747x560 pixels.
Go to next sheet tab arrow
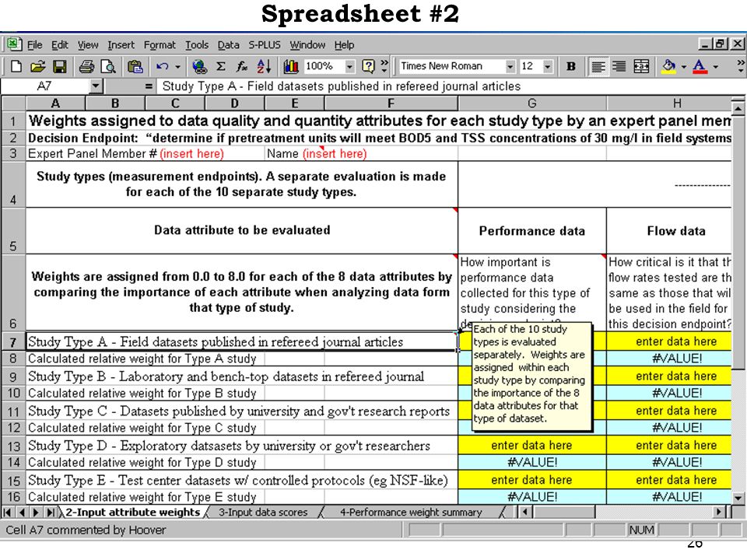point(37,513)
